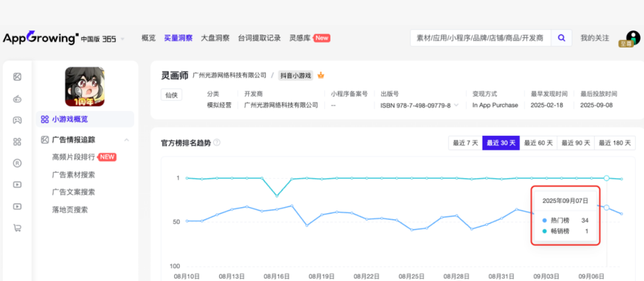
Task: Open 落地页搜索 in the sidebar
Action: coord(70,209)
